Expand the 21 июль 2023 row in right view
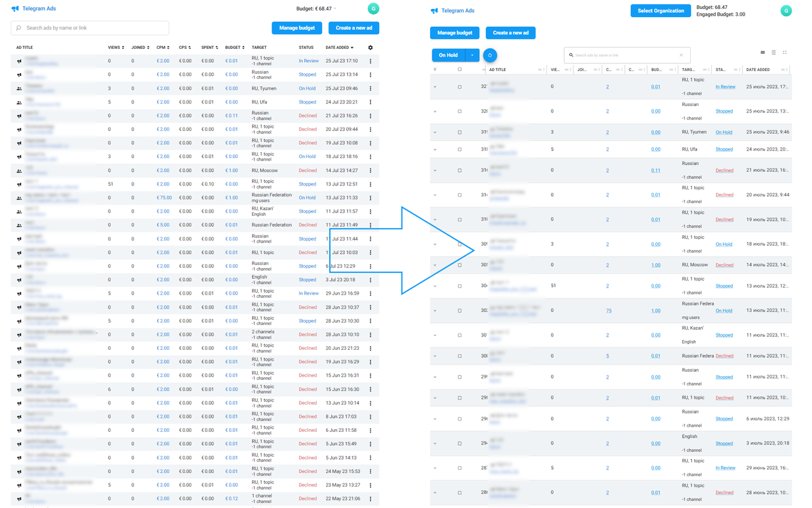812x508 pixels. [x=435, y=170]
